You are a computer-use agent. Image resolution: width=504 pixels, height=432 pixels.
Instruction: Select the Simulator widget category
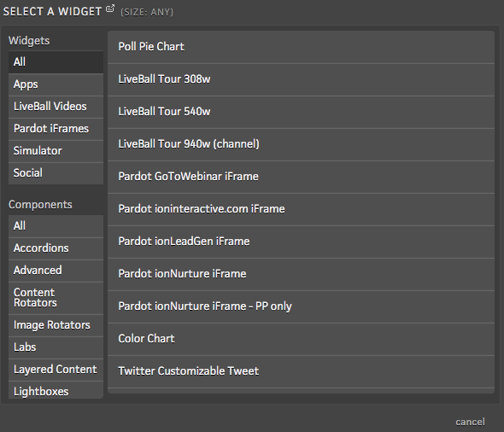[56, 151]
